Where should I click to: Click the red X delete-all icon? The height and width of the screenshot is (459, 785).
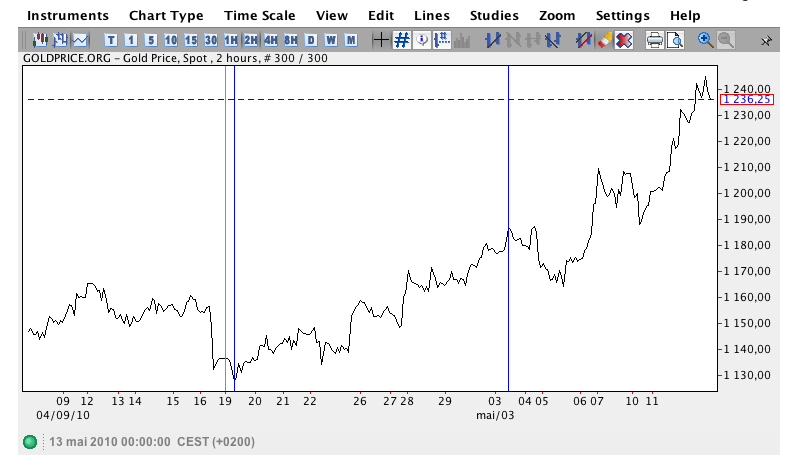pyautogui.click(x=624, y=40)
